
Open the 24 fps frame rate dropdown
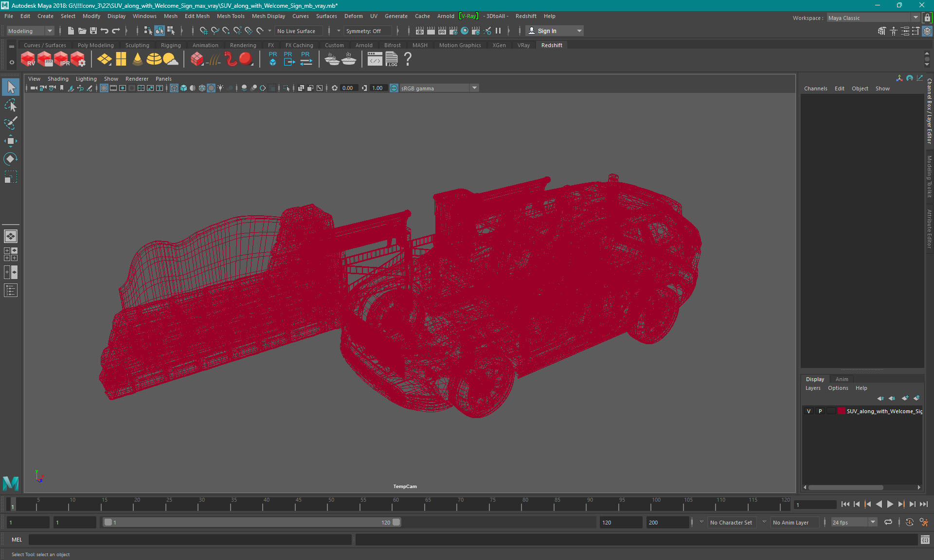point(854,522)
